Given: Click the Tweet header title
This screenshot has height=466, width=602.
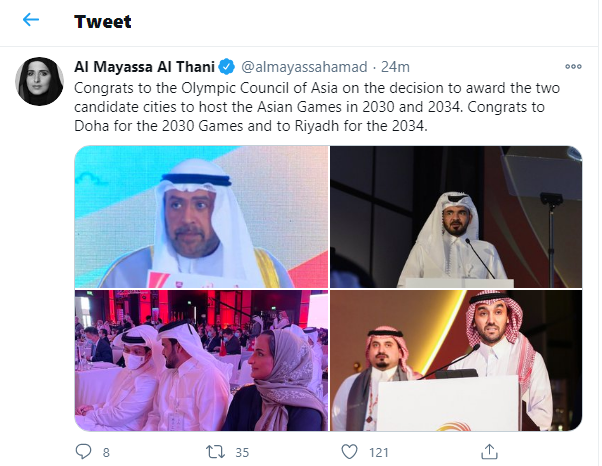Looking at the screenshot, I should [103, 21].
